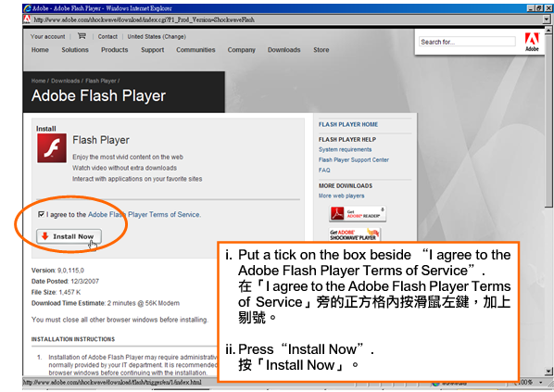
Task: Click the Adobe page icon in address bar
Action: [x=27, y=19]
